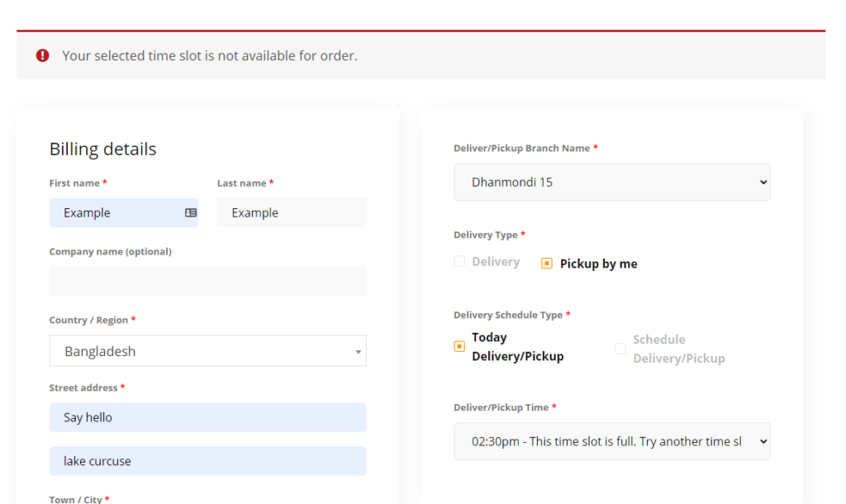Image resolution: width=846 pixels, height=504 pixels.
Task: Click the street address field with Say hello
Action: pos(207,417)
